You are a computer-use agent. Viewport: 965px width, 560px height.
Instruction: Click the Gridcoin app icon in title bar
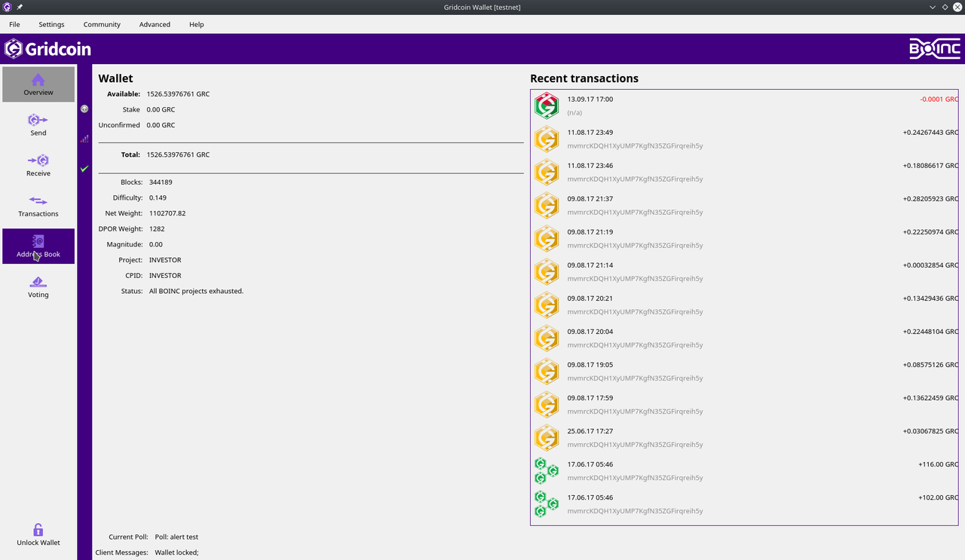pyautogui.click(x=7, y=7)
